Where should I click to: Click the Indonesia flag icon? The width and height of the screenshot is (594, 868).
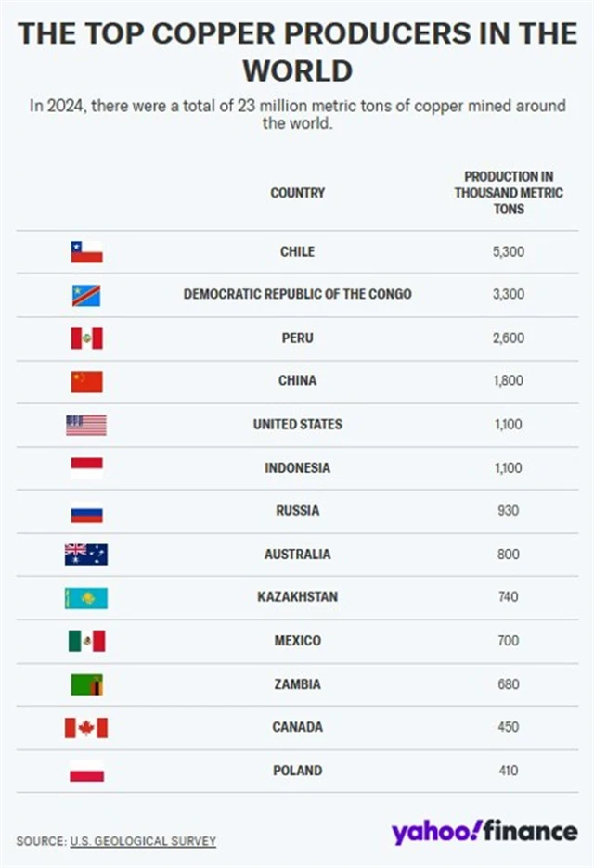coord(86,467)
